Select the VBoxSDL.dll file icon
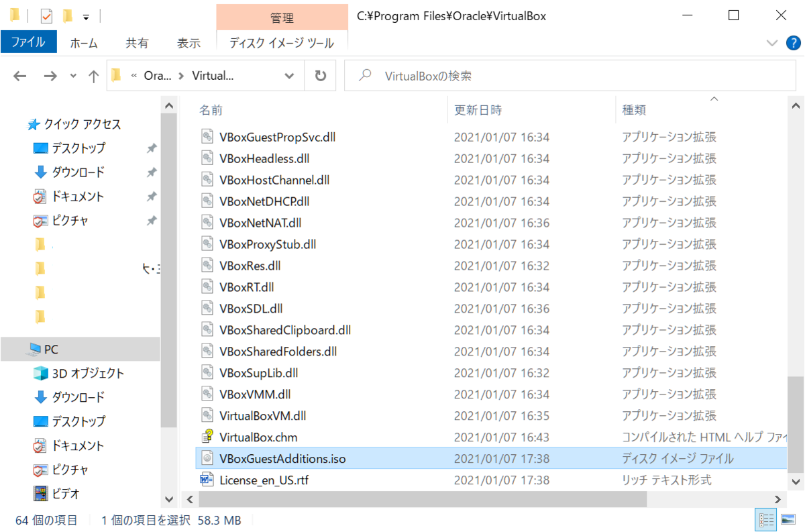 pos(207,309)
